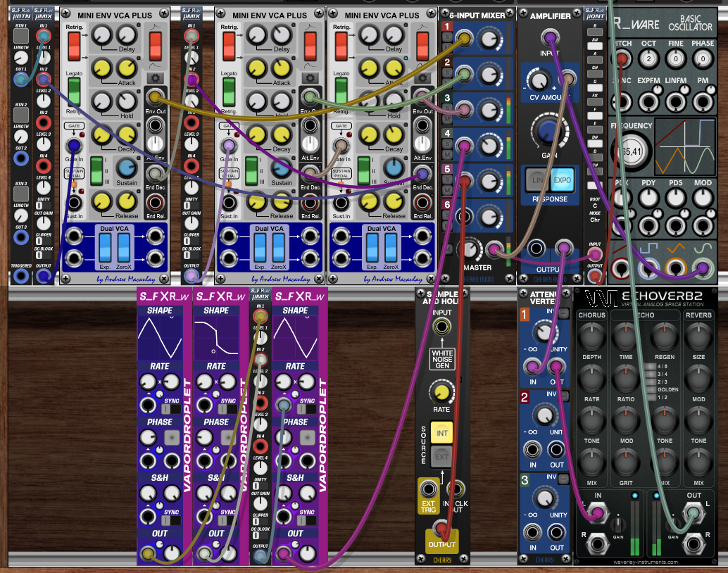728x573 pixels.
Task: Click the OUT 2 jack on µBTN
Action: pyautogui.click(x=21, y=158)
